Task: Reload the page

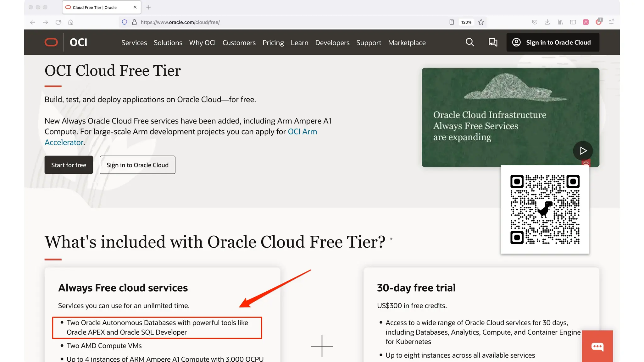Action: [58, 22]
